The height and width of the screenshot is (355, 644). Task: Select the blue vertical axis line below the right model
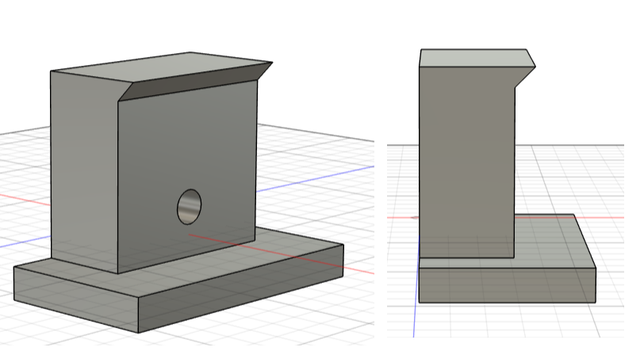point(415,325)
